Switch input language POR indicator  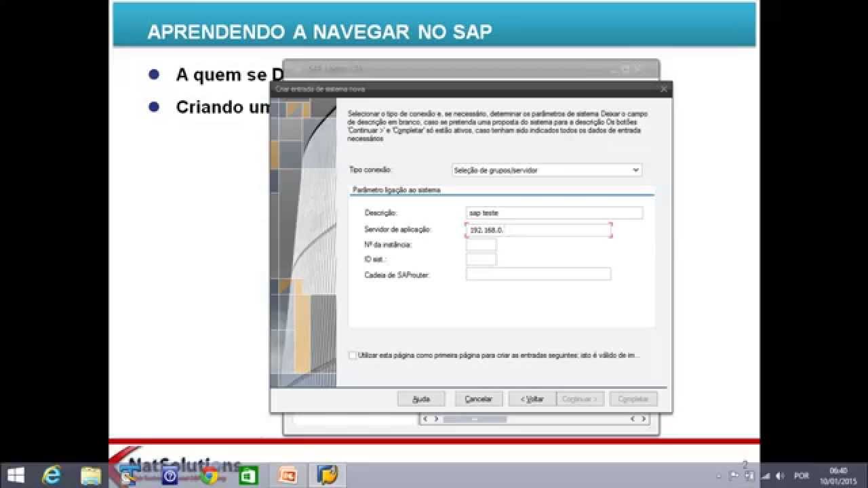click(x=802, y=476)
